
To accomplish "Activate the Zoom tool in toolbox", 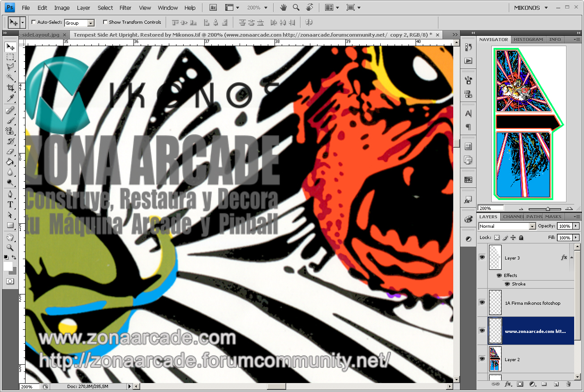I will (10, 247).
